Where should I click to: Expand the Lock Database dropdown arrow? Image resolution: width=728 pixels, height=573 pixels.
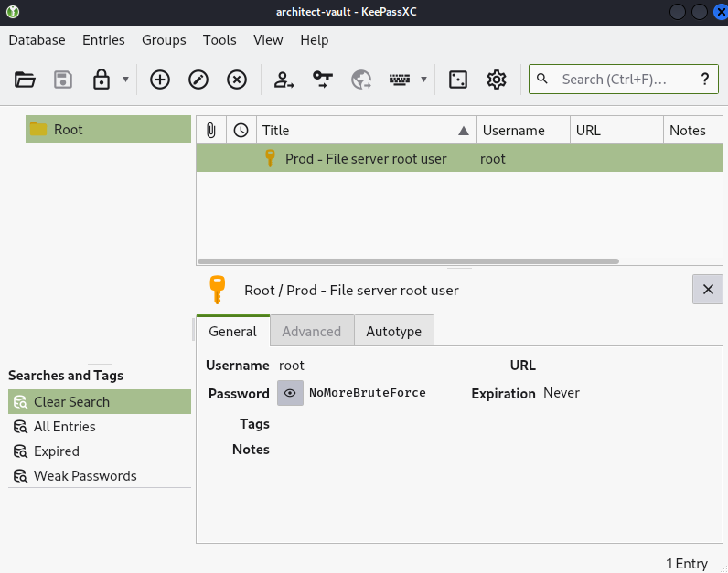click(x=125, y=80)
